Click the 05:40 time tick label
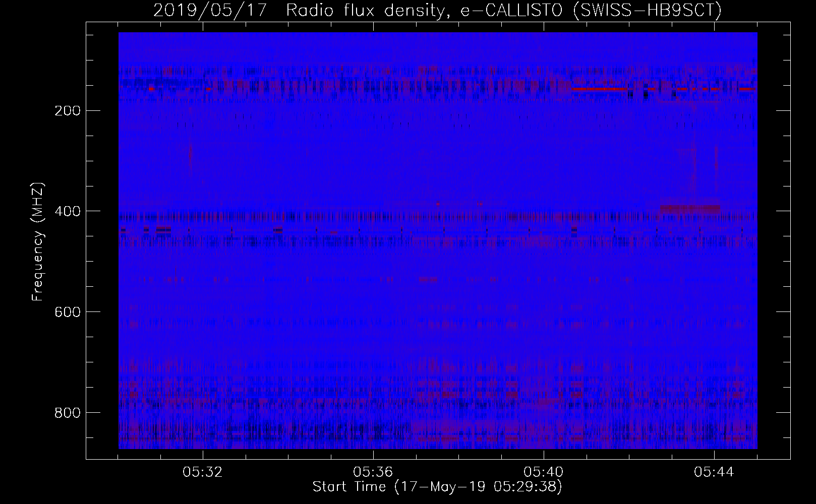 (544, 472)
